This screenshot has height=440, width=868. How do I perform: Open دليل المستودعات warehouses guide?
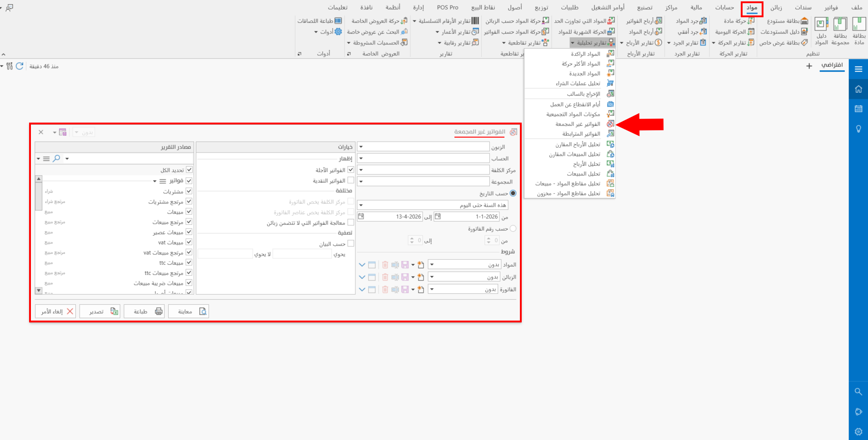click(784, 32)
